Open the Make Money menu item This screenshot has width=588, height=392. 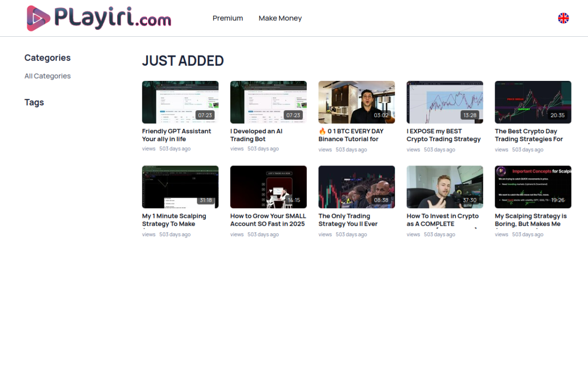point(280,18)
